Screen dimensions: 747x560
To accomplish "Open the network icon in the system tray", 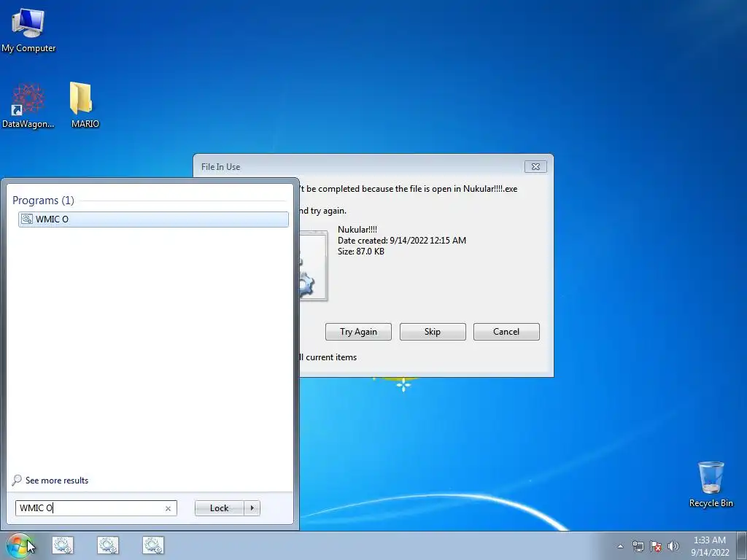I will pyautogui.click(x=638, y=546).
